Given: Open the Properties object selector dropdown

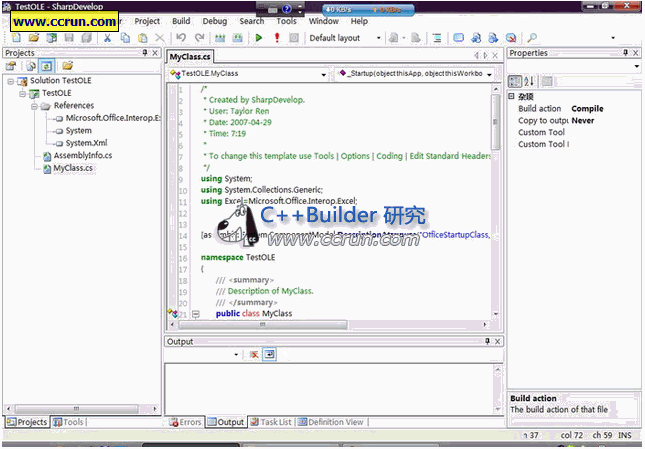Looking at the screenshot, I should (x=636, y=66).
